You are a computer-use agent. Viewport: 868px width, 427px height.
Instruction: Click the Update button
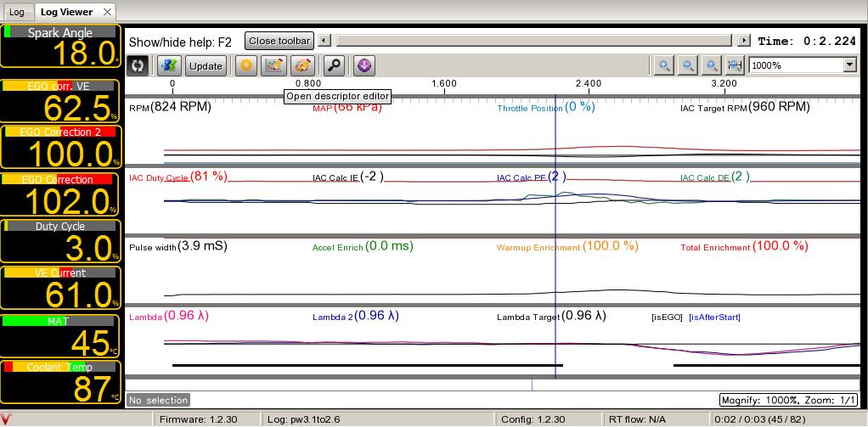point(206,66)
